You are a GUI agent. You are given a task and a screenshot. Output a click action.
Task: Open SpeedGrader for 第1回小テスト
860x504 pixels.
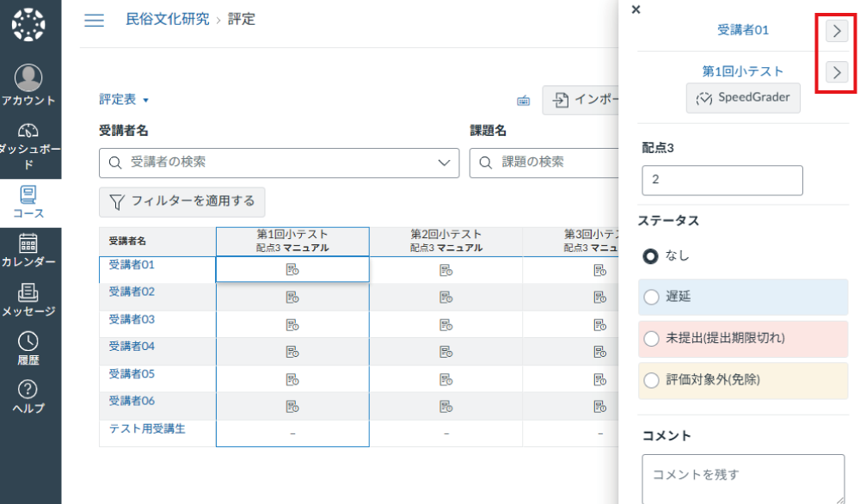pyautogui.click(x=742, y=97)
